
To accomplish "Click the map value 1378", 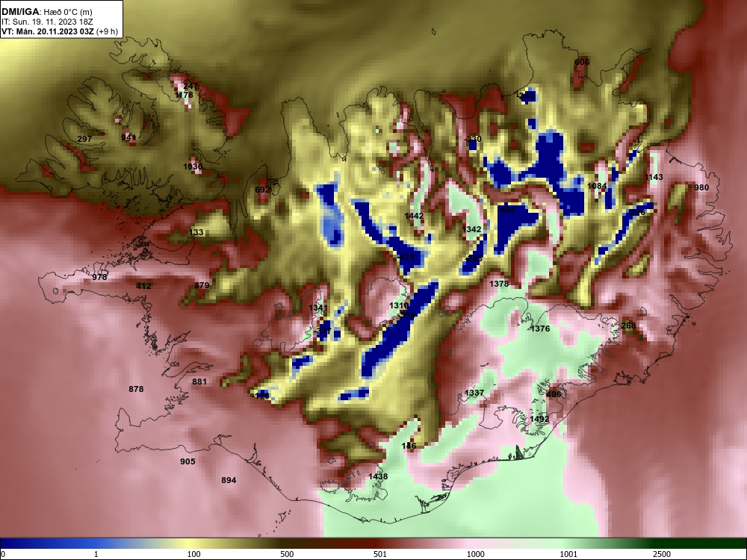I will point(499,284).
